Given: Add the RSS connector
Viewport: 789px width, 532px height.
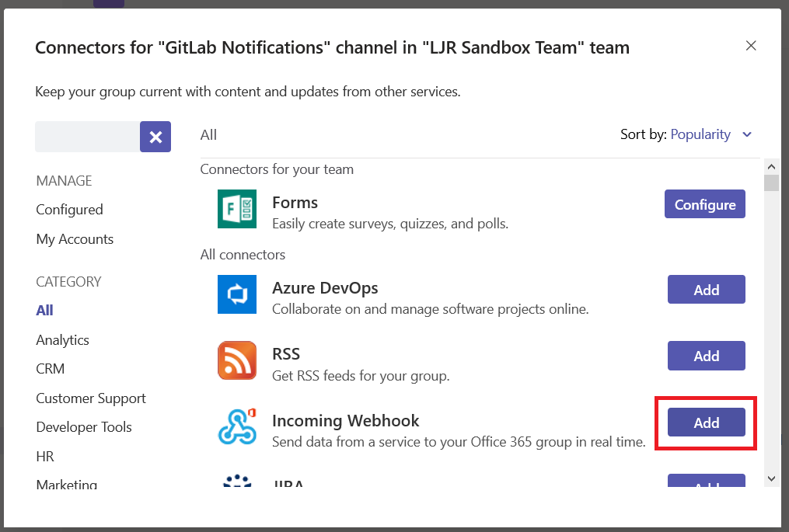Looking at the screenshot, I should [x=706, y=356].
